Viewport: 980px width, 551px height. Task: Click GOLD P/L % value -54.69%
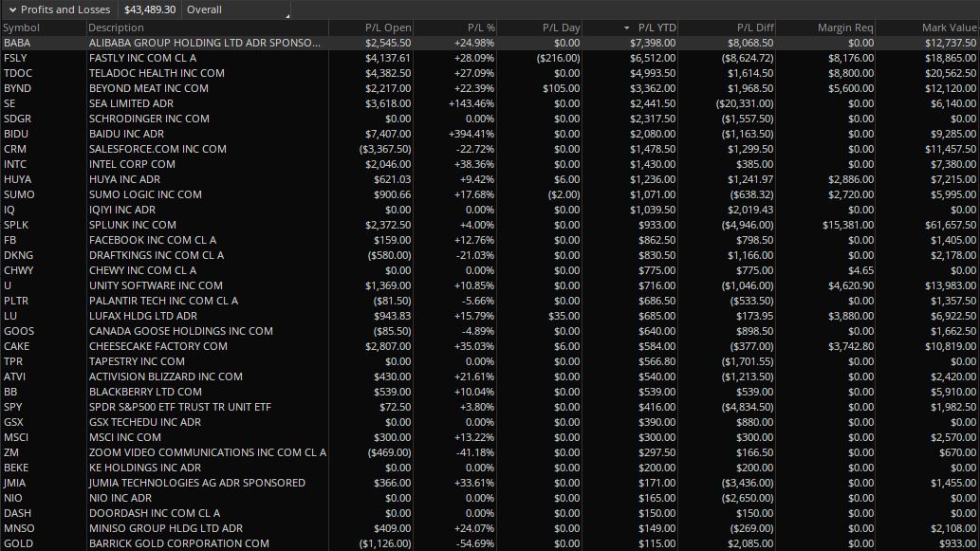pyautogui.click(x=473, y=543)
